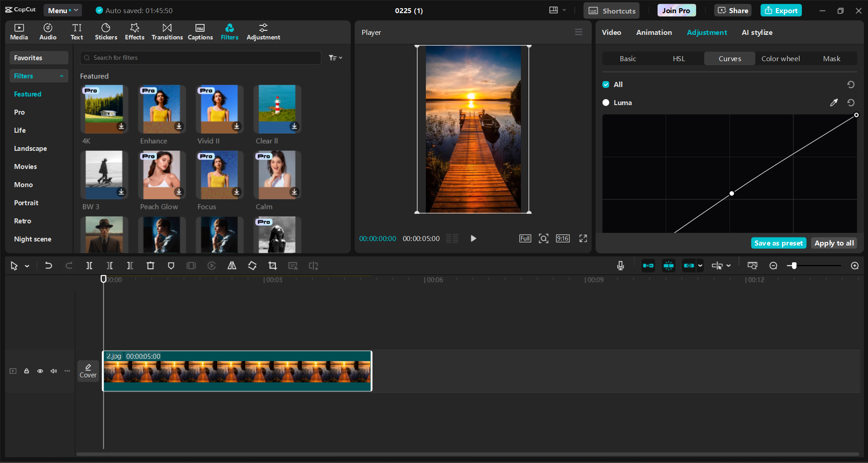
Task: Open the Menu dropdown
Action: click(x=62, y=10)
